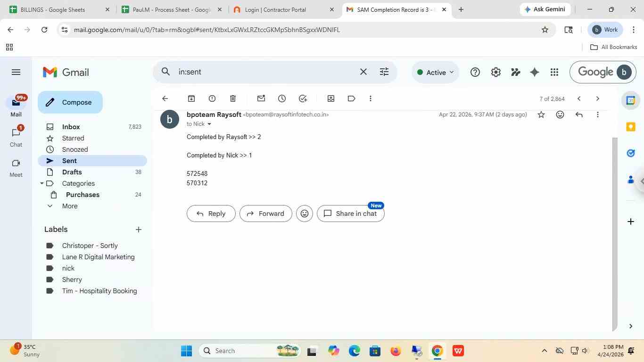Show search options filter icon

[384, 72]
